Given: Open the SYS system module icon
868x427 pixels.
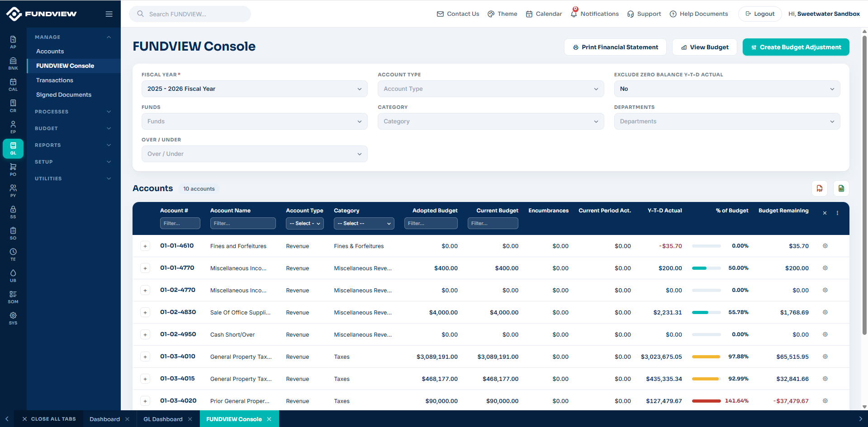Looking at the screenshot, I should pos(13,318).
